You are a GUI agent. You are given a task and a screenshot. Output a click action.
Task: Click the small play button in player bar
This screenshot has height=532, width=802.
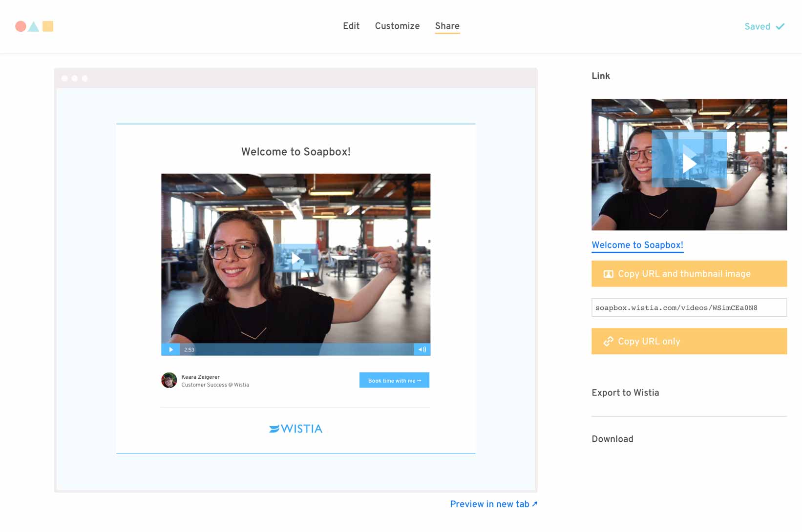click(x=170, y=349)
